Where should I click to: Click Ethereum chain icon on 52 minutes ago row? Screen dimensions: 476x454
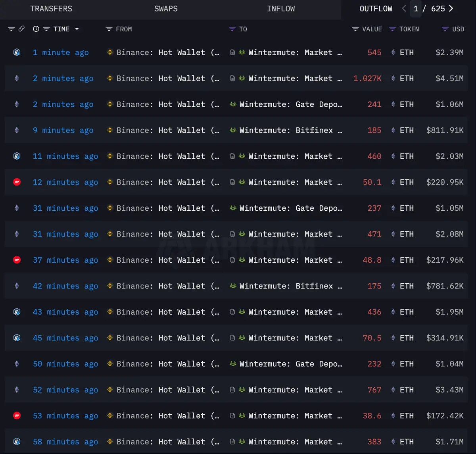tap(17, 390)
